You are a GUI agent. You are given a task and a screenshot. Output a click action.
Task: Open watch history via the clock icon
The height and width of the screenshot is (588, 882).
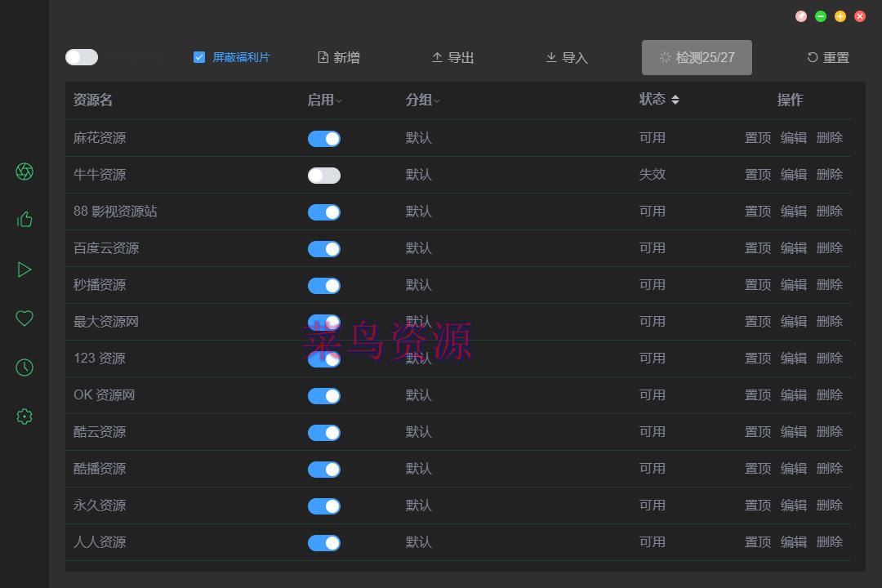(x=24, y=367)
